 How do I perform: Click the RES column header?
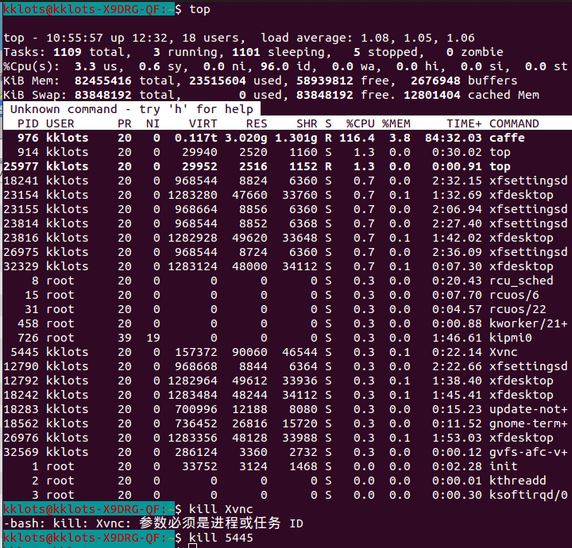pos(256,124)
